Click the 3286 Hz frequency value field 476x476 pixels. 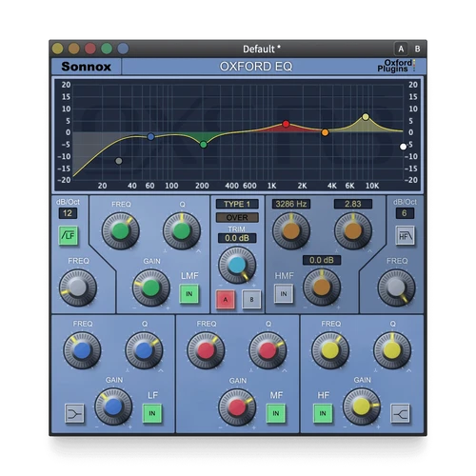[x=291, y=204]
